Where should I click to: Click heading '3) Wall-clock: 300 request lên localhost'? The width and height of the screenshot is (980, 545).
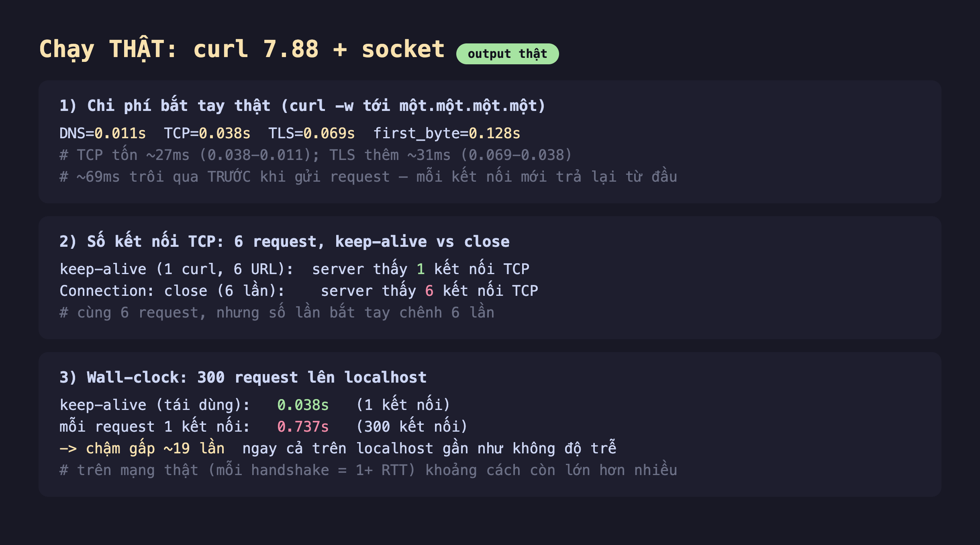243,378
